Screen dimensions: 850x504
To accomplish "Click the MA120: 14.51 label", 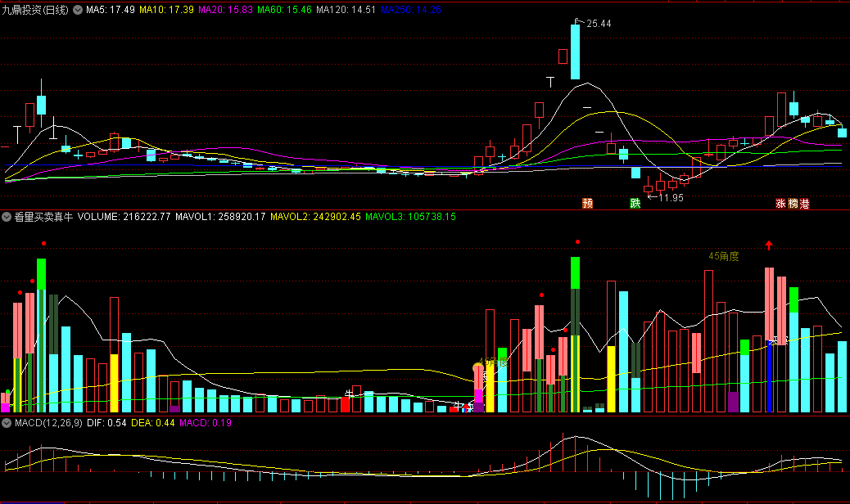I will click(x=346, y=10).
